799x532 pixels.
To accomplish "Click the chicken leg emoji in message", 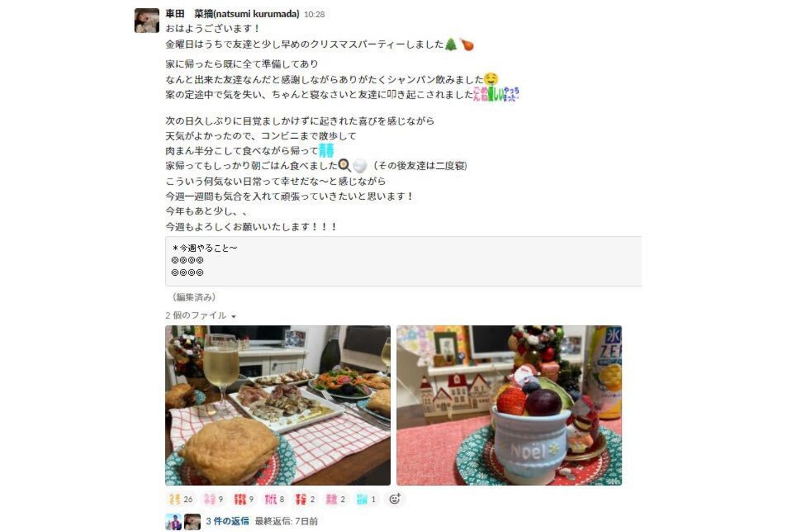I will tap(467, 44).
